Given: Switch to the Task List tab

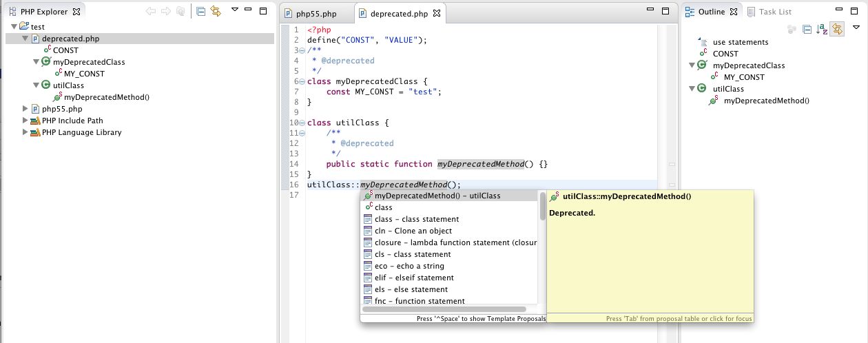Looking at the screenshot, I should point(774,12).
